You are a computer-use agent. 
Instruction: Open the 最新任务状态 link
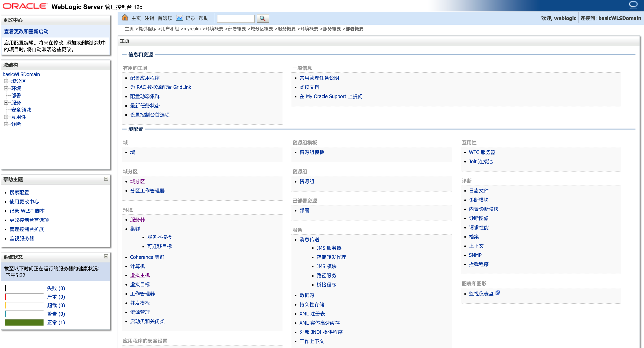point(145,106)
